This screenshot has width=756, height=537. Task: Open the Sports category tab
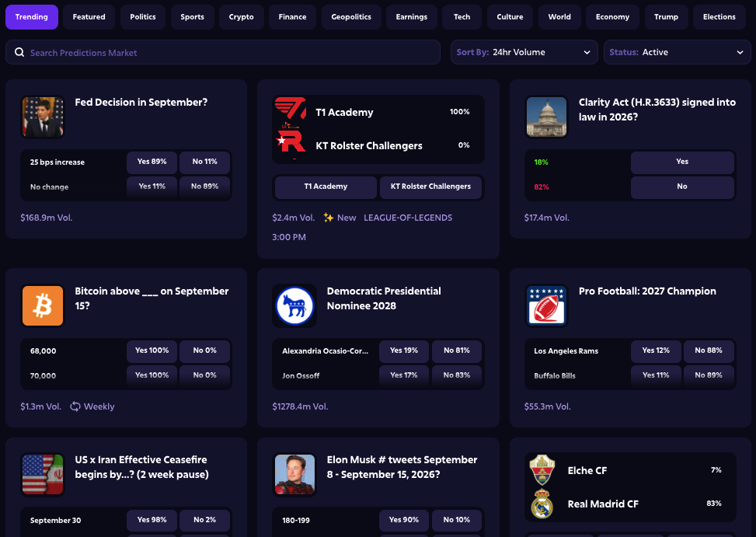click(x=193, y=17)
